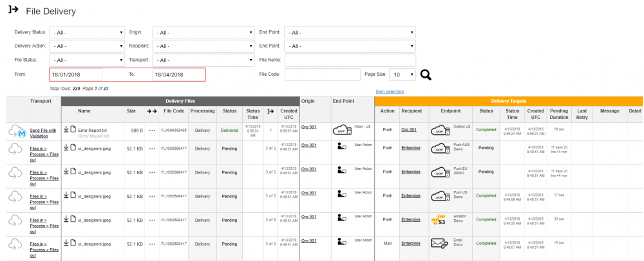
Task: Click the Outbox US SFTP cloud icon
Action: pyautogui.click(x=439, y=129)
